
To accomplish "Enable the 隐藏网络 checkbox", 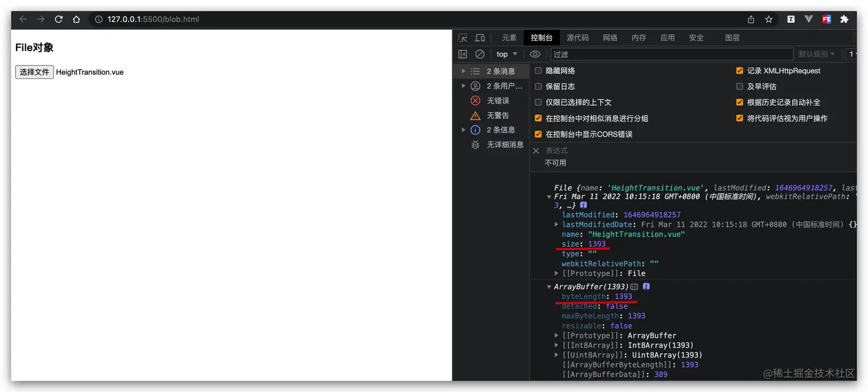I will 538,71.
